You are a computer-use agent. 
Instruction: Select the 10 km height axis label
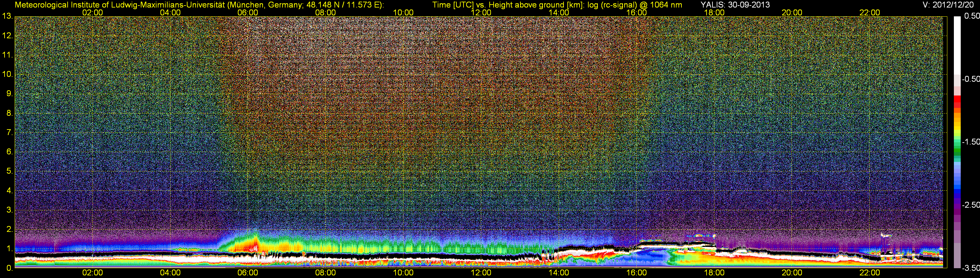[8, 74]
